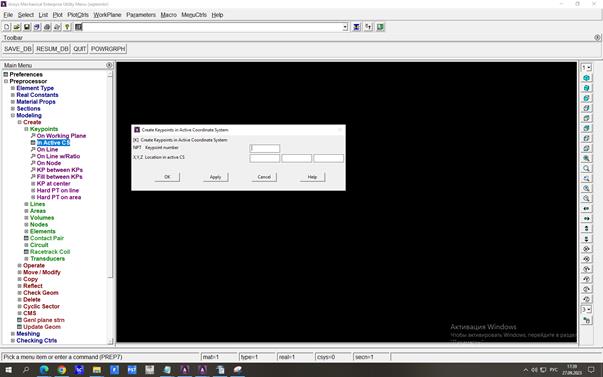Click the Image Capture printer icon

tap(47, 27)
